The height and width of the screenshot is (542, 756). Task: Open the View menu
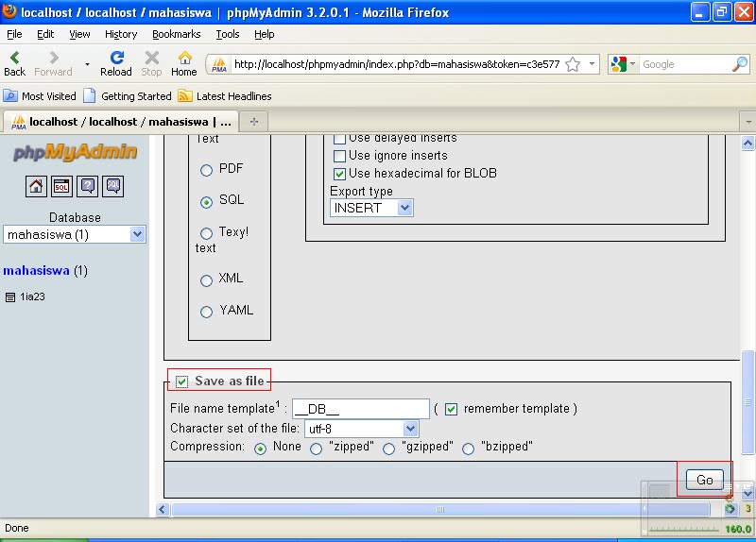tap(79, 34)
